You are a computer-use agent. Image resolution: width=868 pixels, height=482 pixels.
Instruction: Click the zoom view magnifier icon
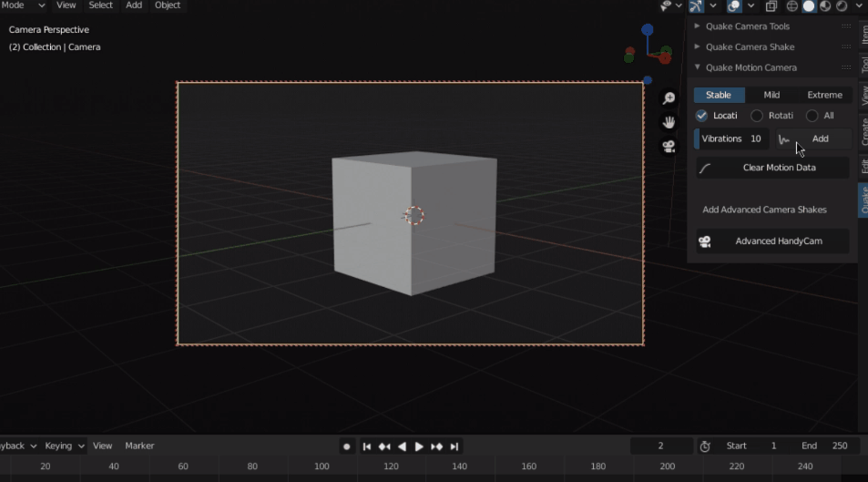point(669,98)
